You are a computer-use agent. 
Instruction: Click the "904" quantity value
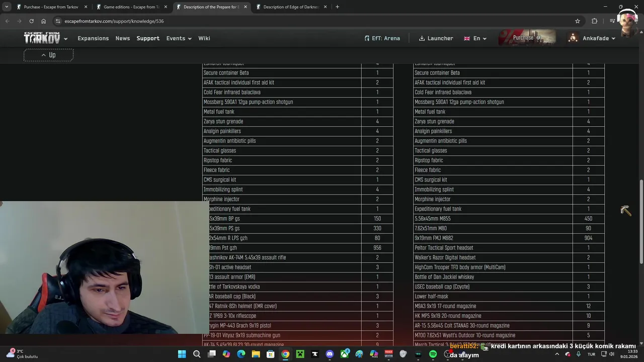point(588,238)
